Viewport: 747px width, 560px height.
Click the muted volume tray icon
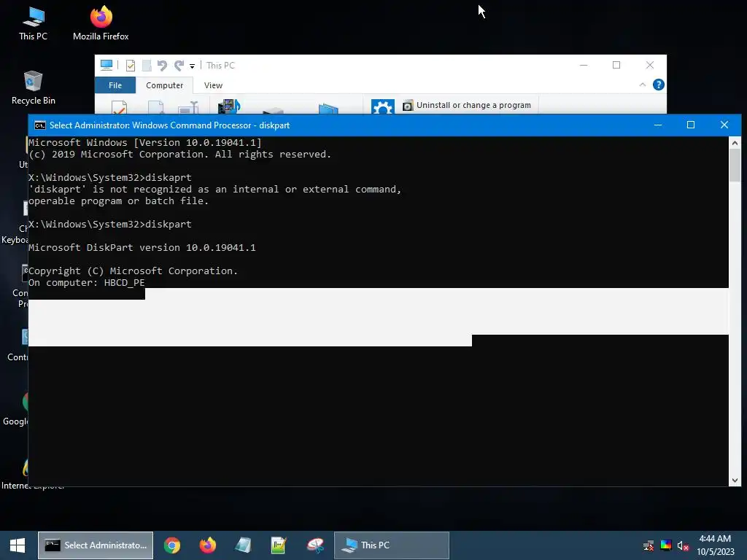[683, 545]
